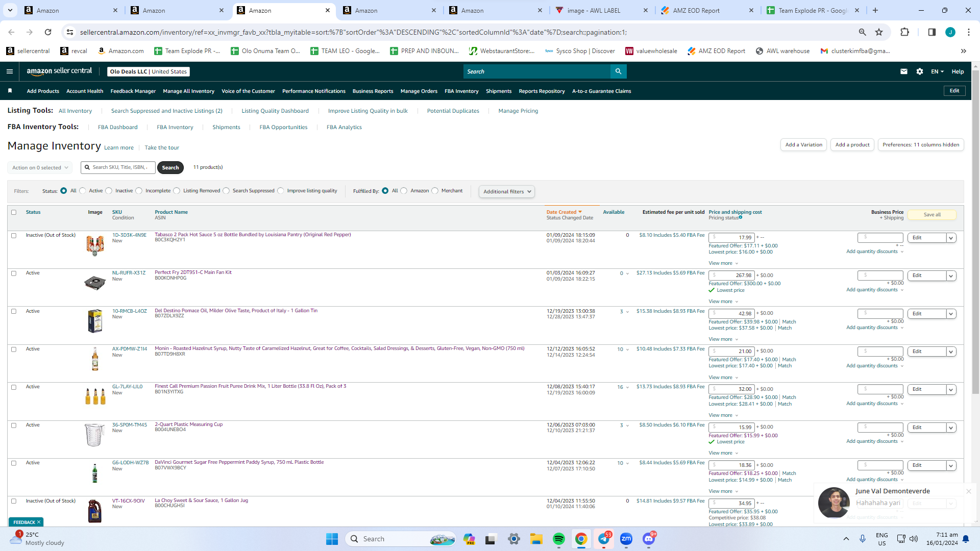Open the Seller Central hamburger menu
This screenshot has height=551, width=980.
coord(10,71)
